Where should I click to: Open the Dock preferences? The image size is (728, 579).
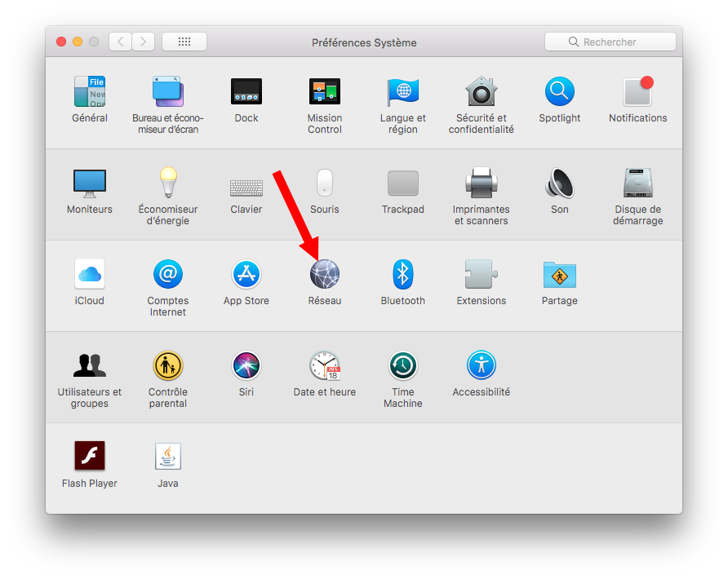246,91
